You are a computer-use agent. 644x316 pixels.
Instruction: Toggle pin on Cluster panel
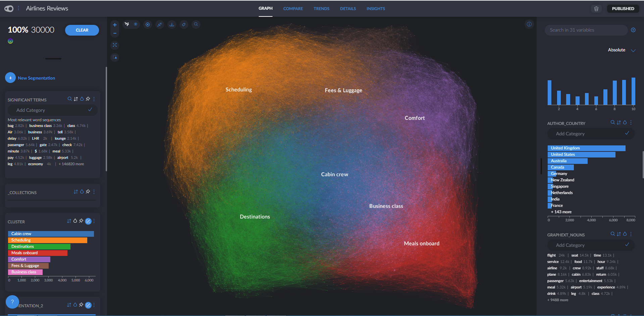click(x=81, y=221)
